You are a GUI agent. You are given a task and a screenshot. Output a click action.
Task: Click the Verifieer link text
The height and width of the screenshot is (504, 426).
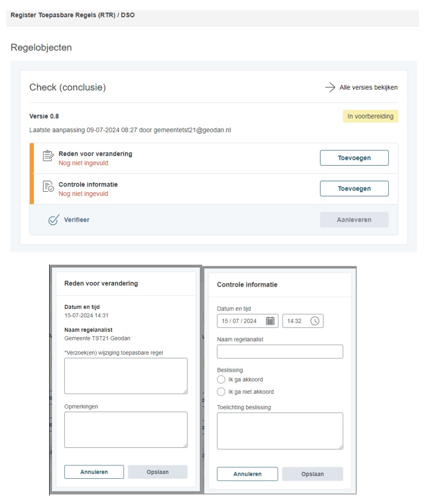coord(76,220)
